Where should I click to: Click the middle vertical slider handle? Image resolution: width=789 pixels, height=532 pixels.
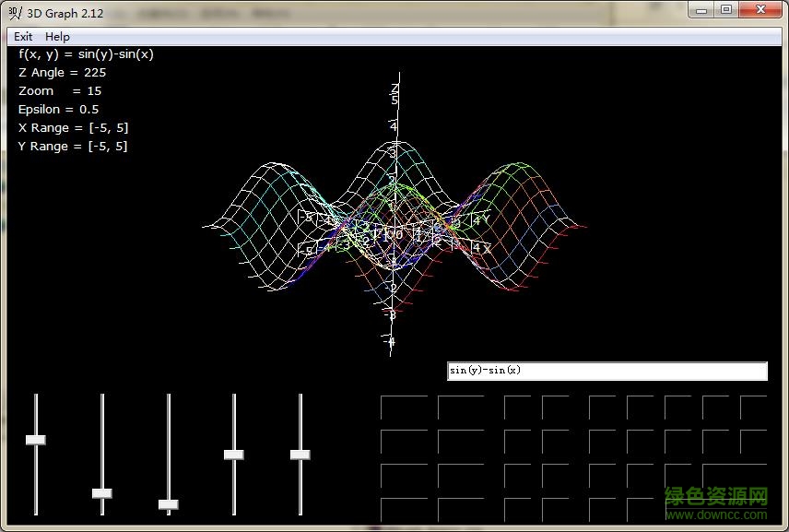pyautogui.click(x=168, y=503)
